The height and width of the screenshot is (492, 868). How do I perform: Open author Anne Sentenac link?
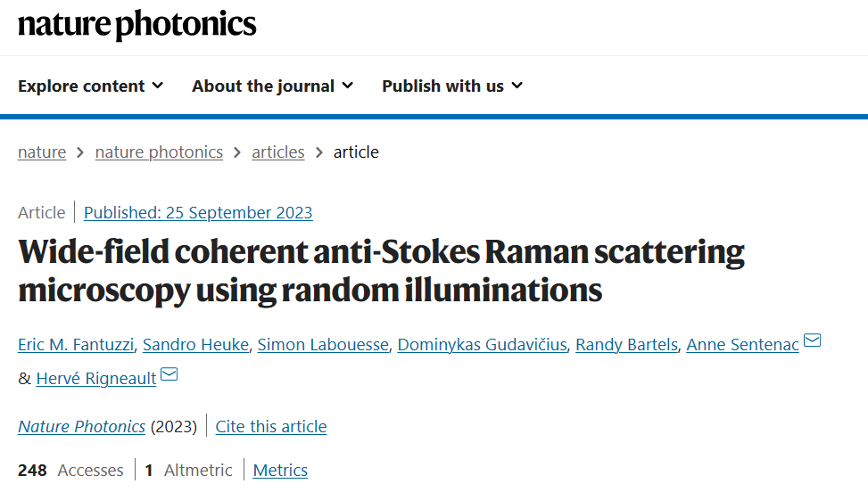[x=743, y=344]
